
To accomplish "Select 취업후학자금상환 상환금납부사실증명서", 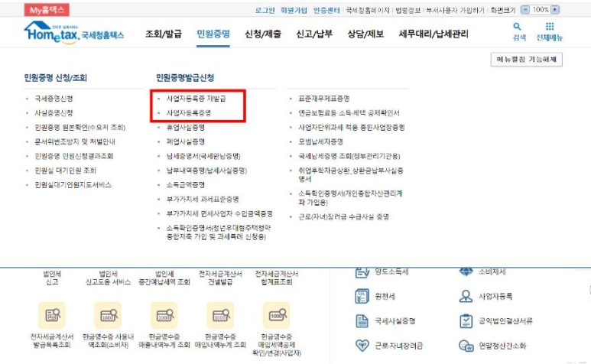I will [x=350, y=174].
